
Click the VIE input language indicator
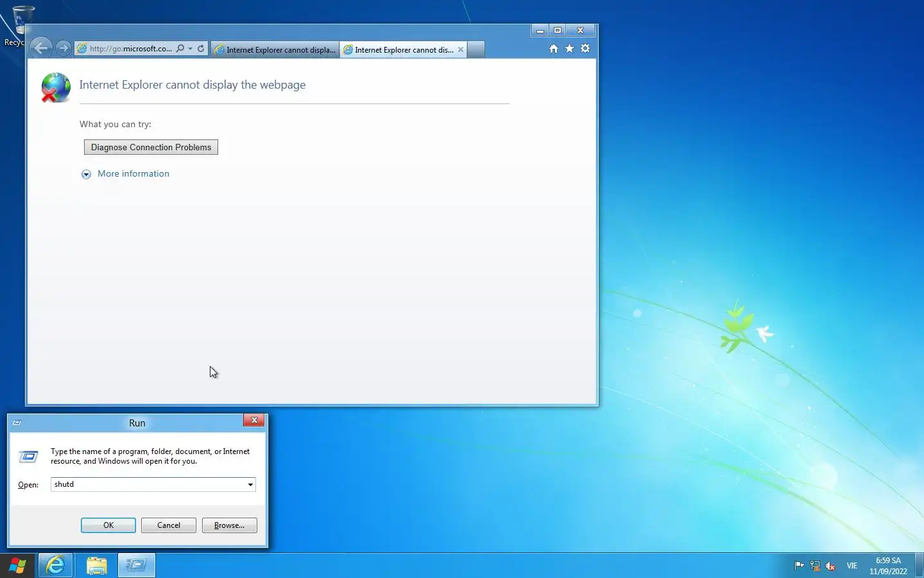coord(852,566)
